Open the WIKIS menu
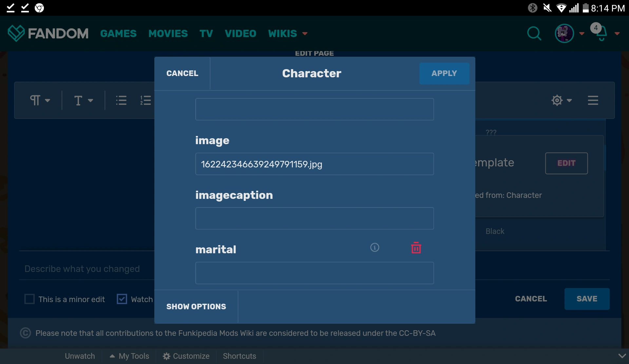Screen dimensions: 629x364 pyautogui.click(x=287, y=33)
